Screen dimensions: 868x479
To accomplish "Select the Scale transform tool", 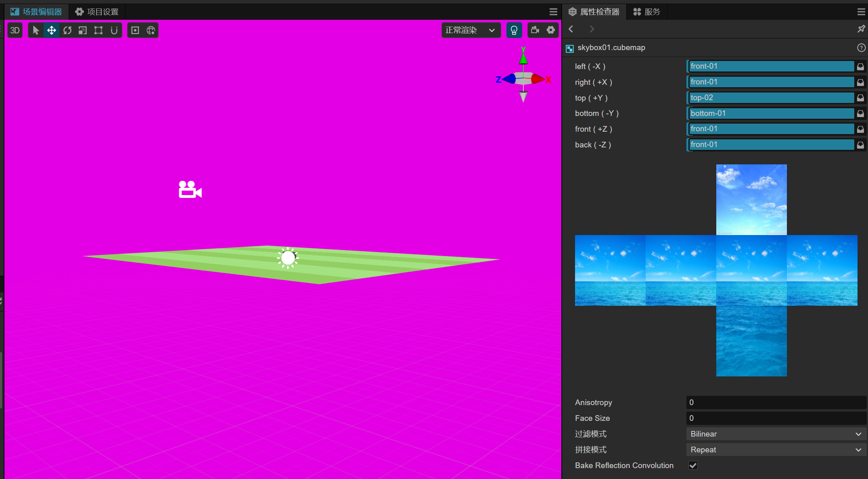I will 83,30.
